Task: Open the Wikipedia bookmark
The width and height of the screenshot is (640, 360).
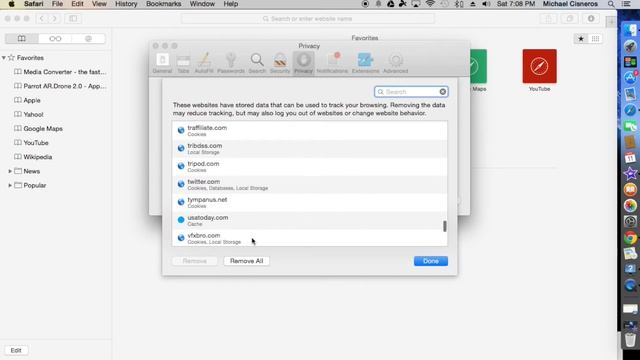Action: pyautogui.click(x=33, y=157)
